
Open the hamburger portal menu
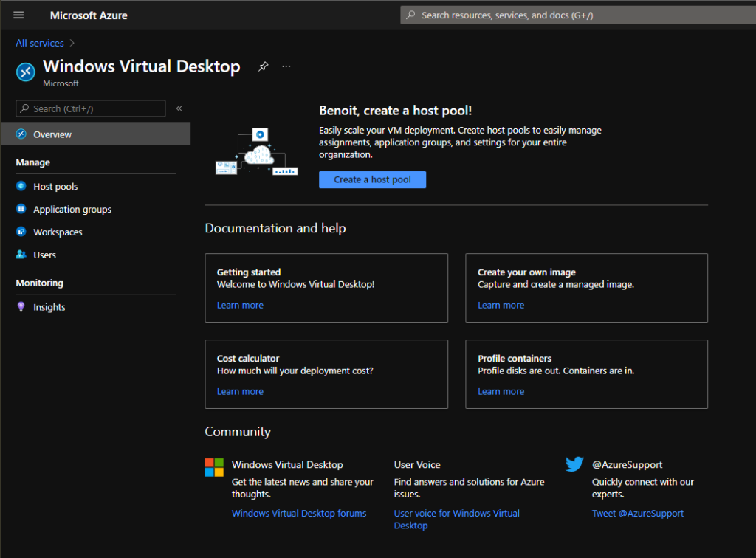(18, 15)
